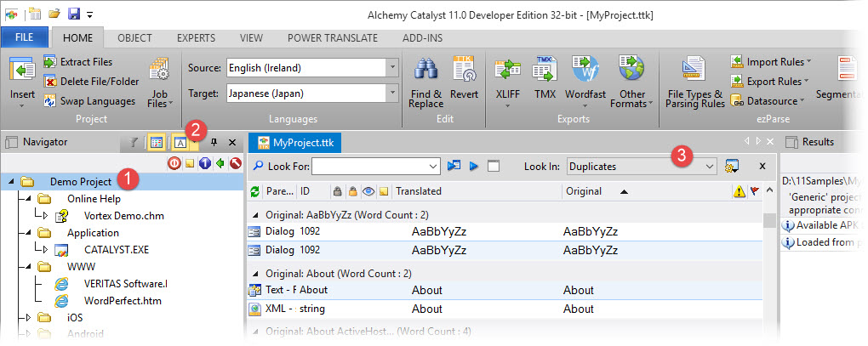
Task: Click the yellow note icon in Navigator toolbar
Action: point(189,163)
